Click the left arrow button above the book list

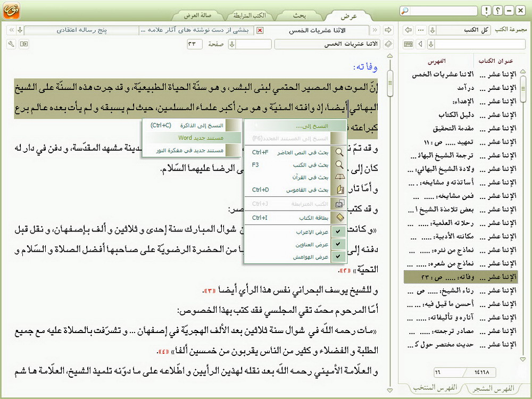point(408,30)
